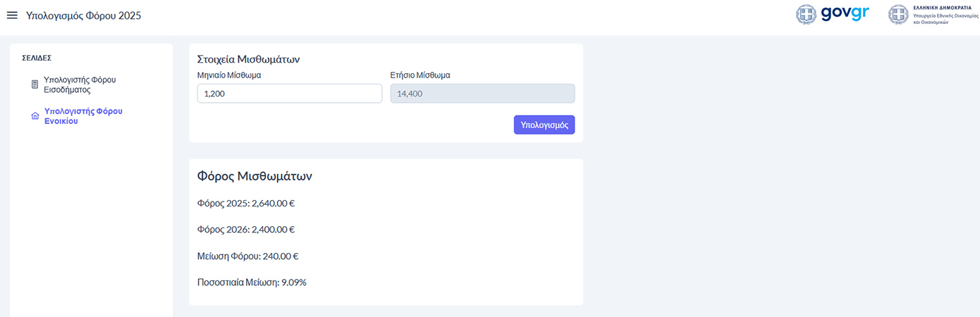
Task: Click the Φόρος Μισθωμάτων results heading
Action: pos(255,176)
